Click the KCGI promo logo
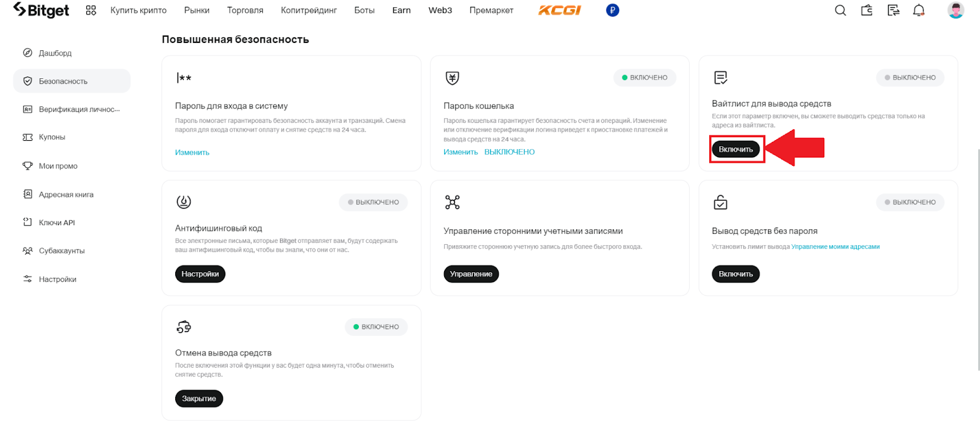Screen dimensions: 980x424 pyautogui.click(x=559, y=10)
